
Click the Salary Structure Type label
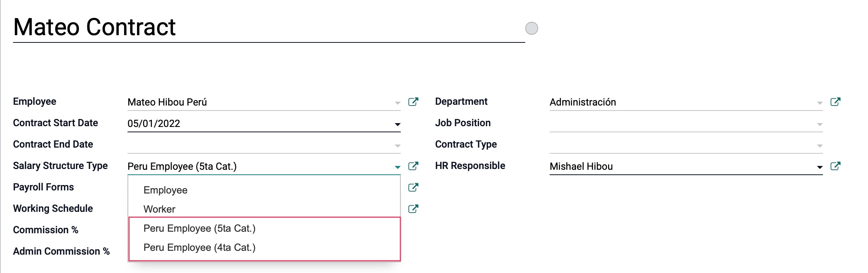(60, 166)
